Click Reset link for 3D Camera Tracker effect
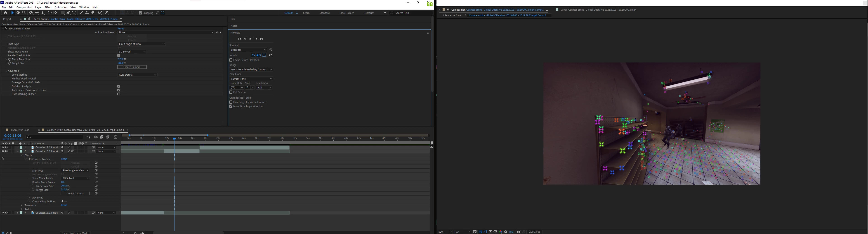 pyautogui.click(x=121, y=29)
